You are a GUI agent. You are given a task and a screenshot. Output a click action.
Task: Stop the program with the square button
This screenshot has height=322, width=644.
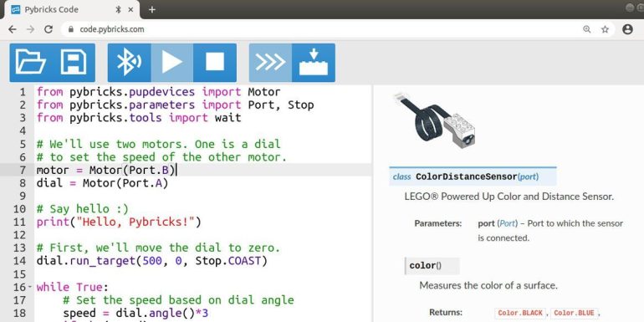pos(215,63)
